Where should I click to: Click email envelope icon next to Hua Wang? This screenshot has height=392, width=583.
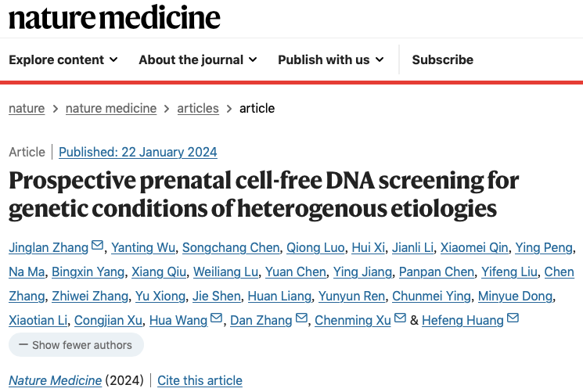[217, 318]
